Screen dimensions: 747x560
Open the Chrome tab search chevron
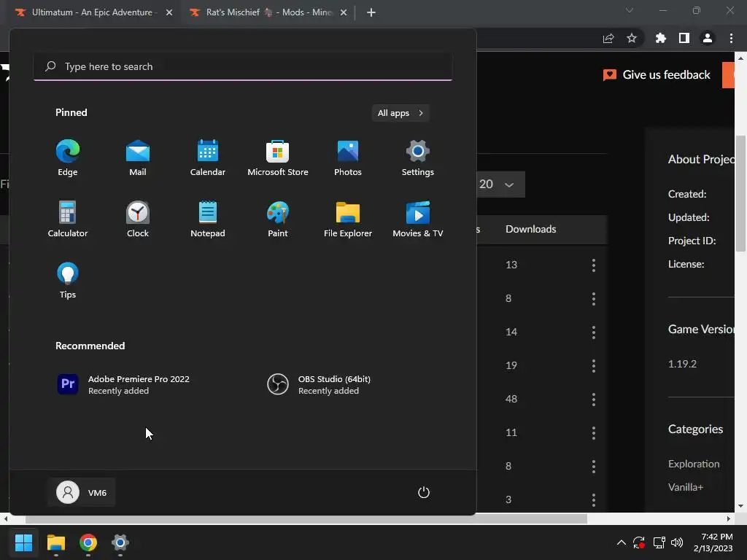[x=630, y=10]
